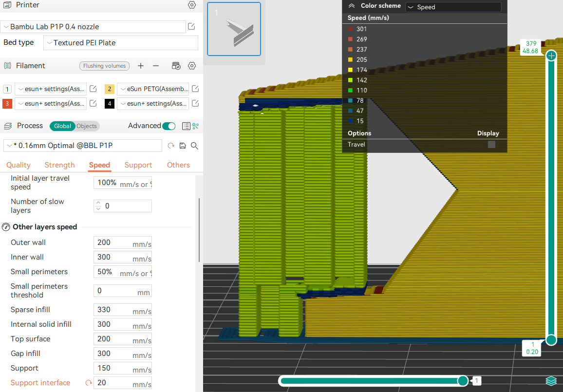Sync filament list from AMS

(176, 66)
